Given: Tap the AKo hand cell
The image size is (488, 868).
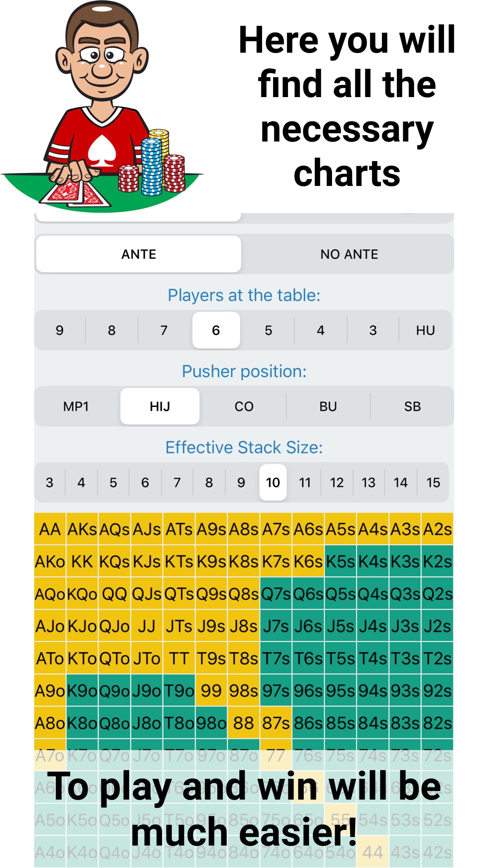Looking at the screenshot, I should coord(50,561).
